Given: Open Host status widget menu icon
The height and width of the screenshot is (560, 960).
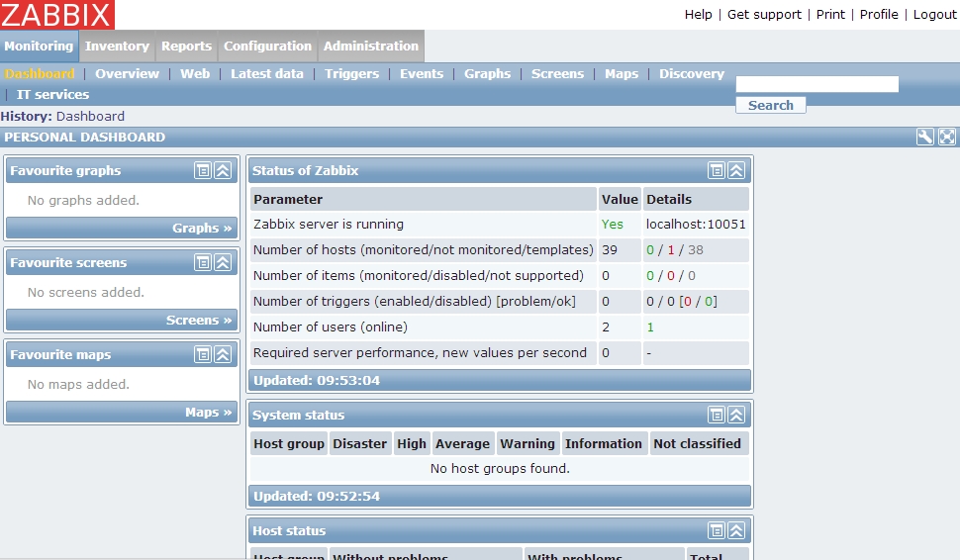Looking at the screenshot, I should pos(717,530).
